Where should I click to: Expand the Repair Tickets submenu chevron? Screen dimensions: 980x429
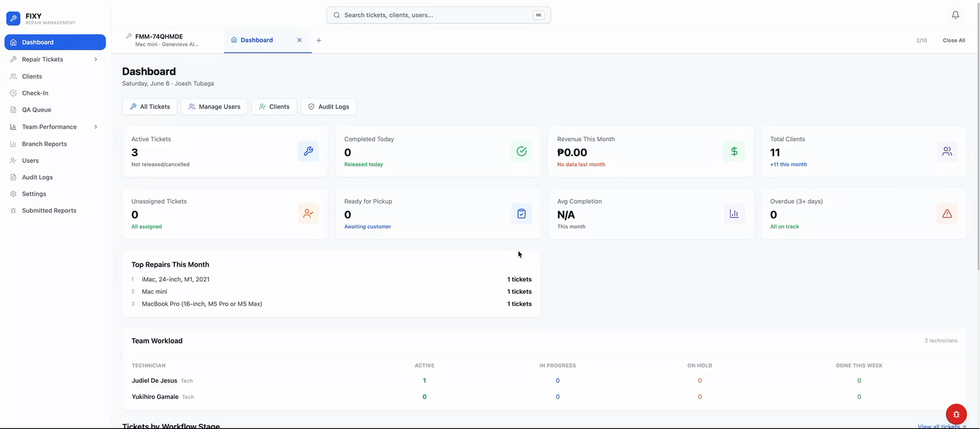point(96,59)
